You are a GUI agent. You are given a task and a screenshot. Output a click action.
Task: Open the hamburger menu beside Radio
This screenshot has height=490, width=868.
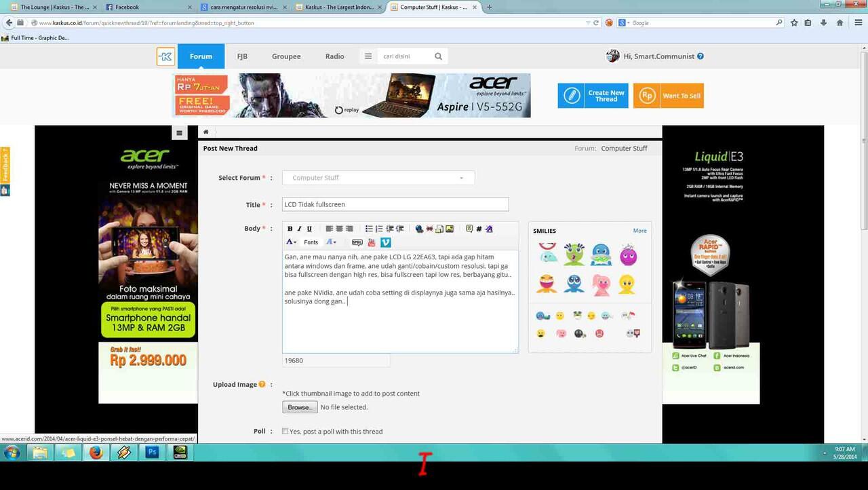point(368,56)
